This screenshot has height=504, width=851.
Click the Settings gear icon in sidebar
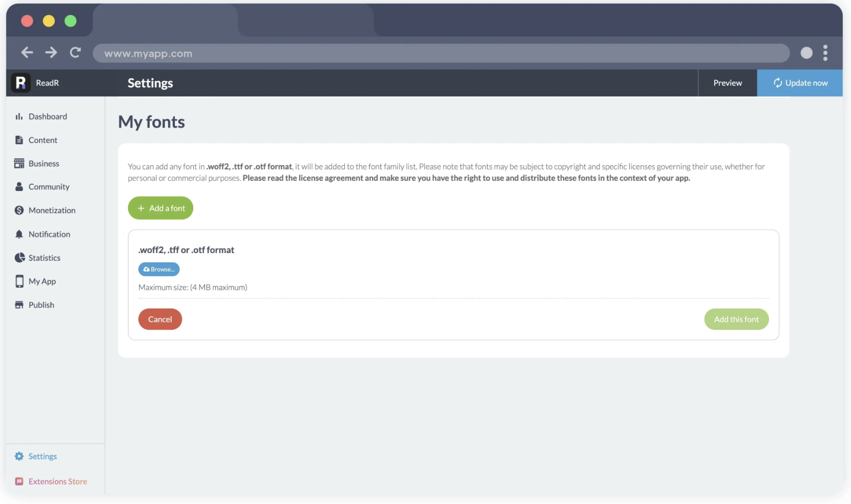pyautogui.click(x=19, y=456)
